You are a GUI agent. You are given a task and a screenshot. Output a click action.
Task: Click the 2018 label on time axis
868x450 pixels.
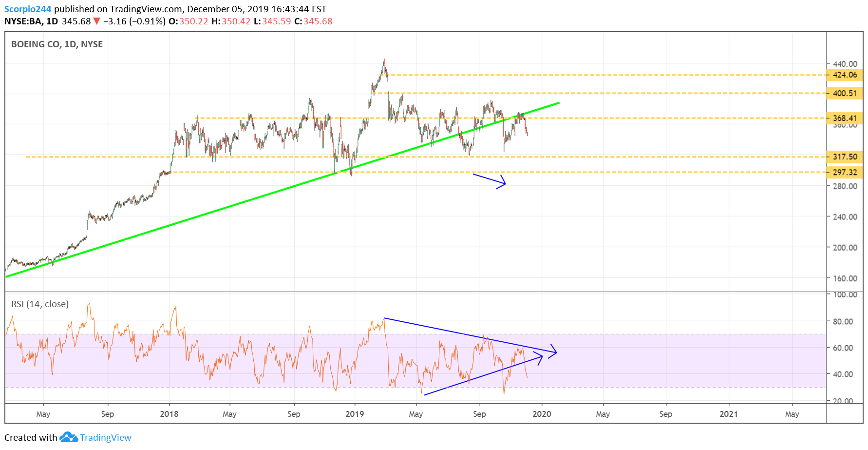click(169, 414)
